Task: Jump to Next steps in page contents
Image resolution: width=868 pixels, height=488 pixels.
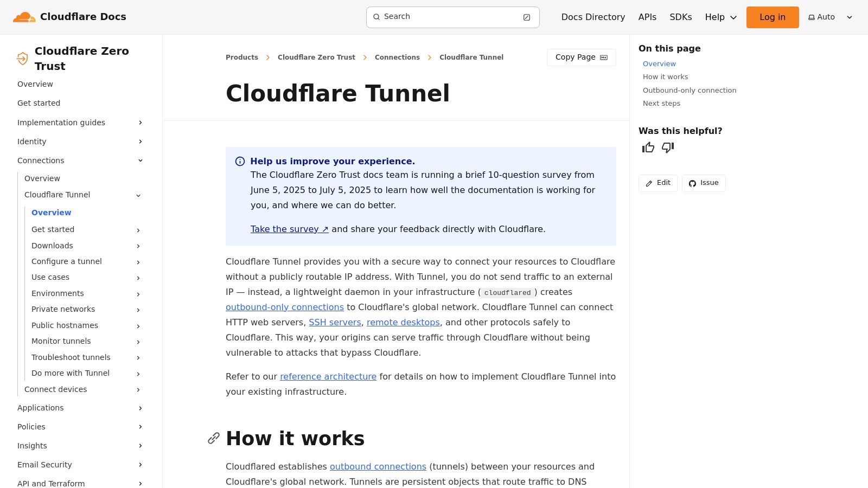Action: [x=661, y=104]
